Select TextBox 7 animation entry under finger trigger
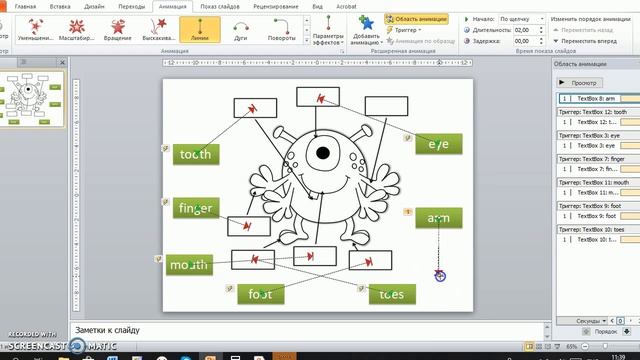The height and width of the screenshot is (360, 640). [598, 169]
